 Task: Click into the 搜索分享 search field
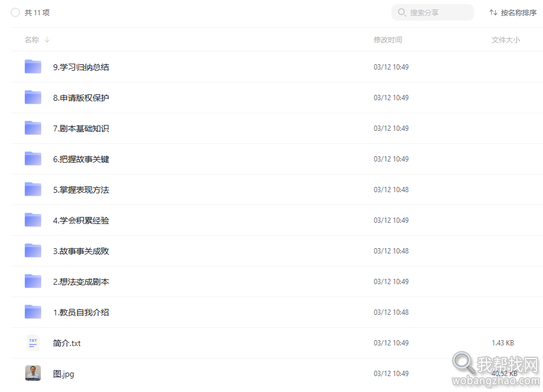tap(433, 12)
